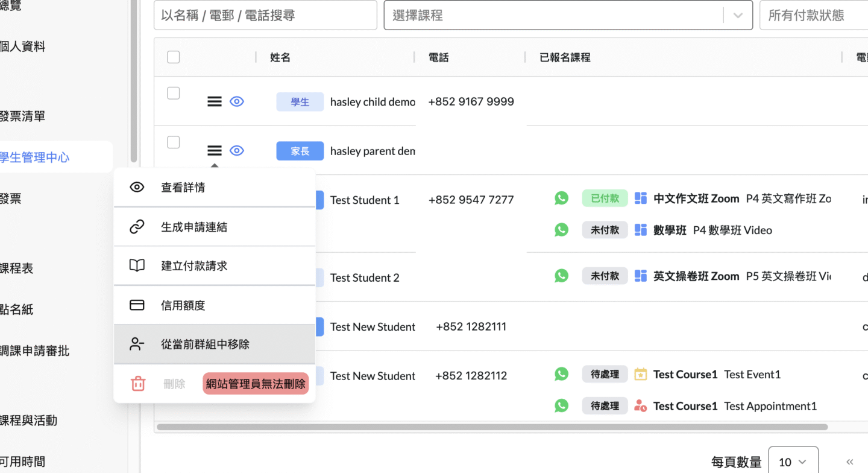Click the red trash icon in context menu
868x473 pixels.
pyautogui.click(x=138, y=384)
